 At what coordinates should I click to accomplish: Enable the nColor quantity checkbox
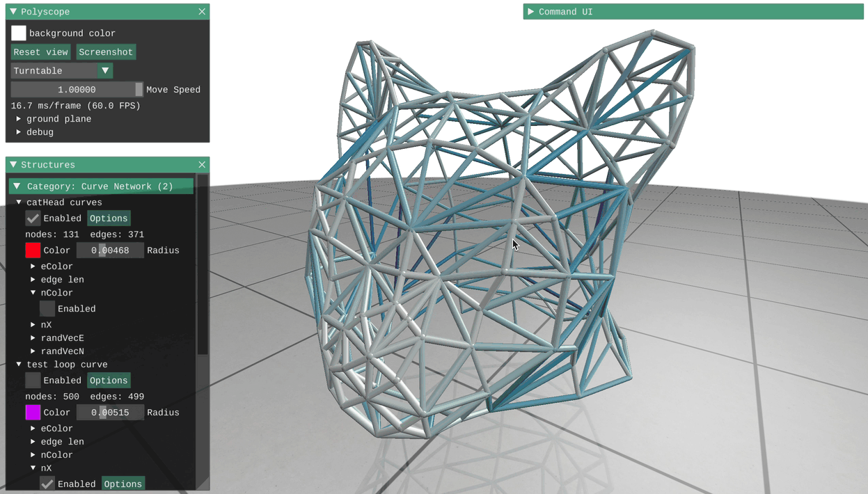coord(47,309)
